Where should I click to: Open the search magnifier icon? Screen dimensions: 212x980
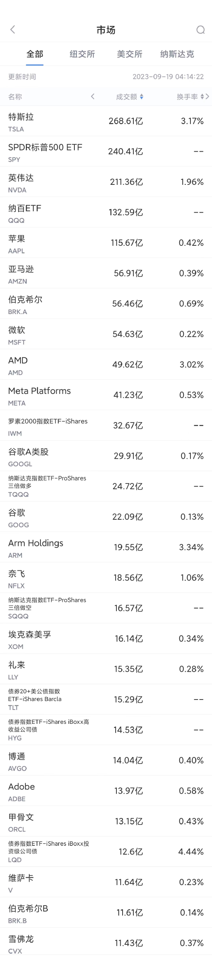tap(200, 30)
